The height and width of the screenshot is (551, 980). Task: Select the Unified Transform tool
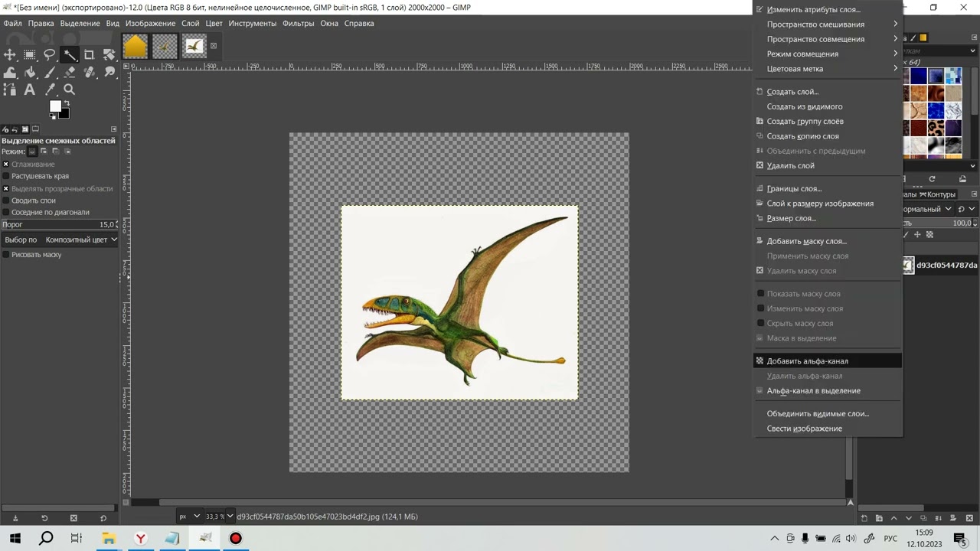point(109,54)
